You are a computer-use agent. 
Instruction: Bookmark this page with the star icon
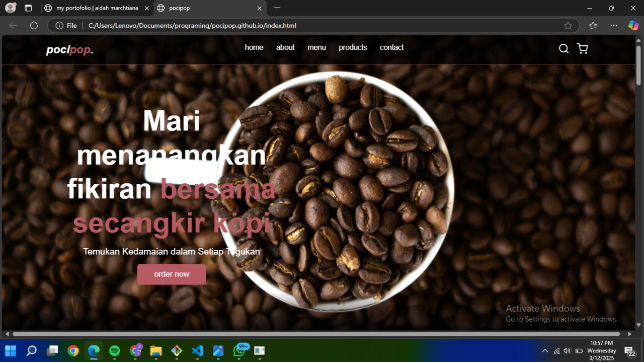click(x=568, y=25)
